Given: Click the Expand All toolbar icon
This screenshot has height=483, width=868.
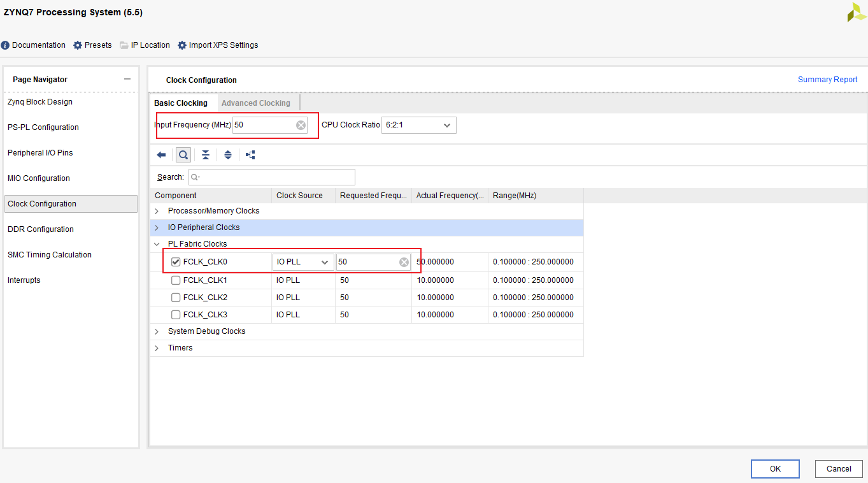Looking at the screenshot, I should (228, 155).
